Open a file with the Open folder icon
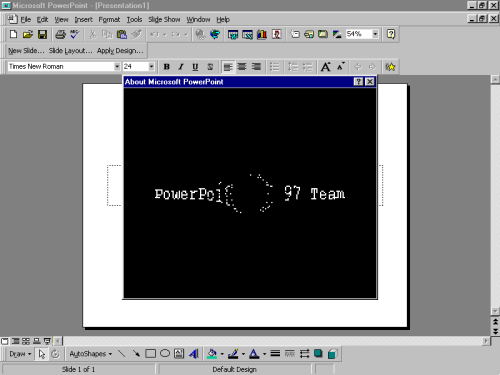 click(x=28, y=34)
